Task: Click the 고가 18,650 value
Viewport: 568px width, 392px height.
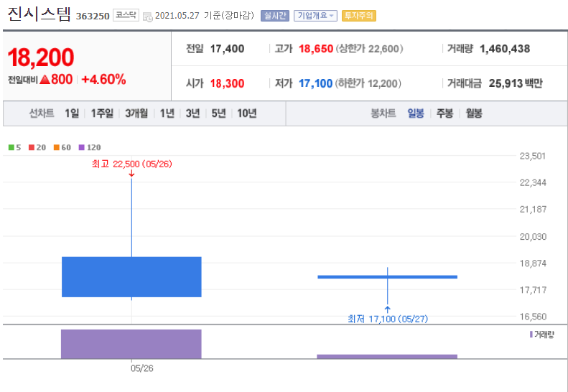Action: pyautogui.click(x=316, y=49)
